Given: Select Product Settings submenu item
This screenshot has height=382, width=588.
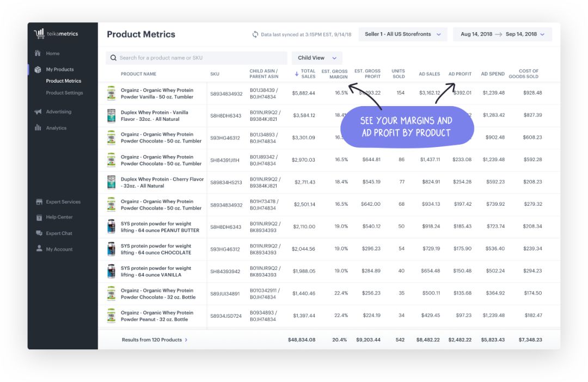Looking at the screenshot, I should 64,93.
